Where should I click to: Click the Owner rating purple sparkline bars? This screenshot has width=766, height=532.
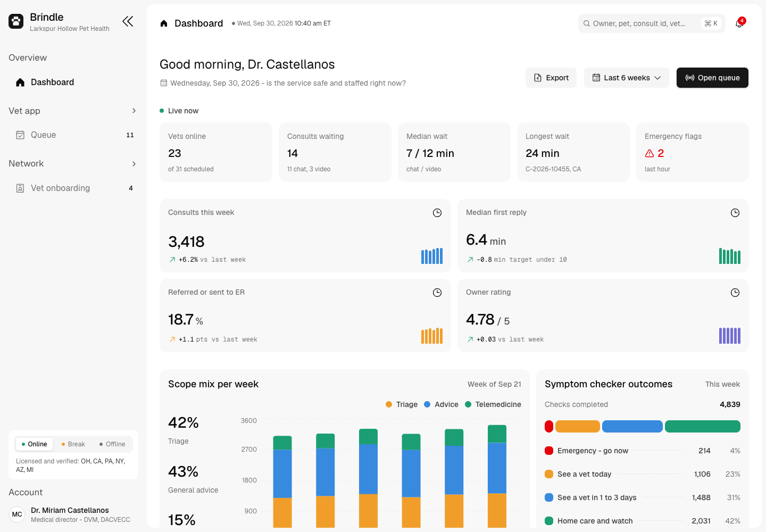point(730,336)
